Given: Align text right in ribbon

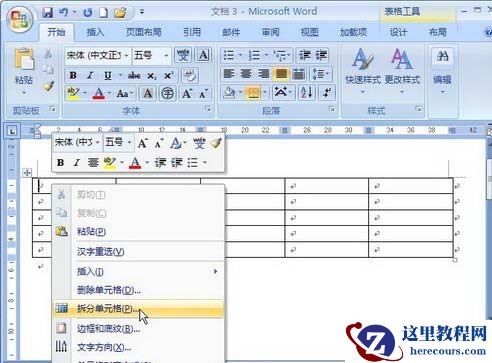Looking at the screenshot, I should tap(263, 74).
